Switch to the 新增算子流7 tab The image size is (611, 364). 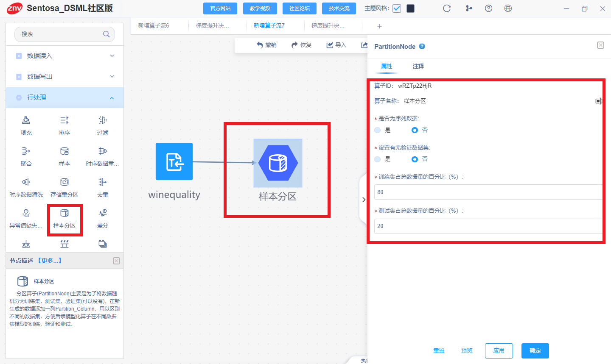click(269, 25)
